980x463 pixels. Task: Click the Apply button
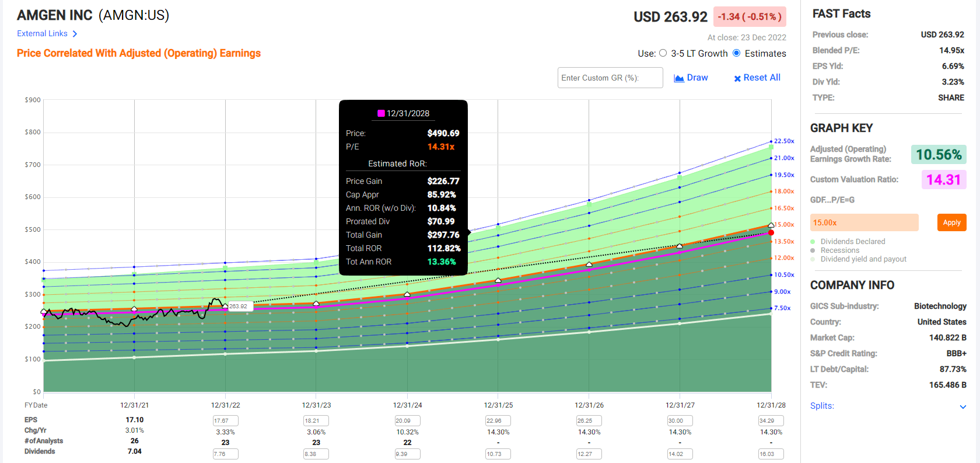click(x=951, y=222)
